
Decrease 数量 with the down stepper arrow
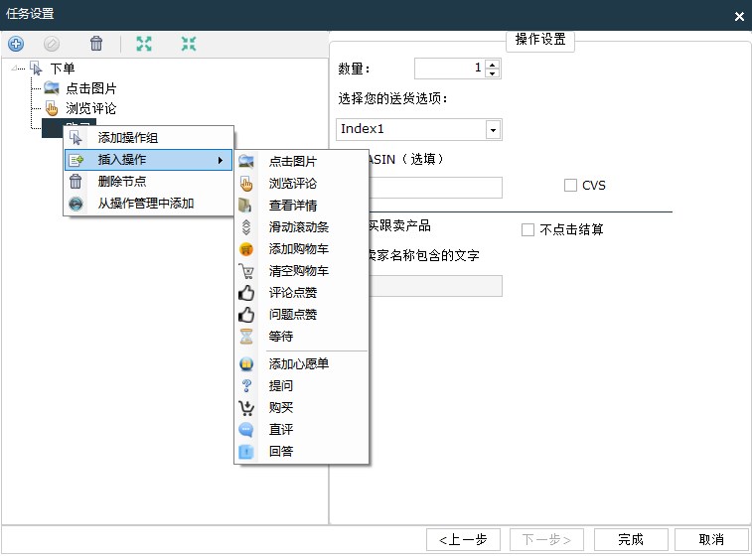pos(492,72)
